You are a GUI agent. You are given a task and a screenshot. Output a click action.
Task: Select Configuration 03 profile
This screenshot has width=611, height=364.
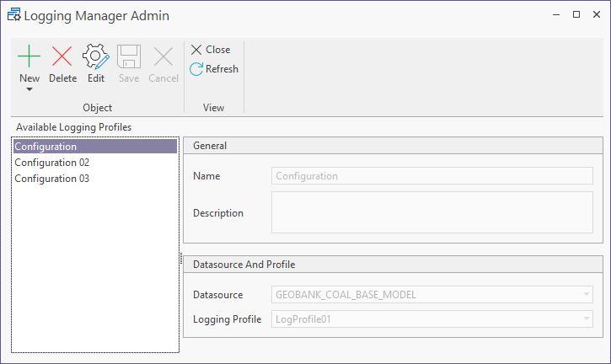tap(52, 179)
